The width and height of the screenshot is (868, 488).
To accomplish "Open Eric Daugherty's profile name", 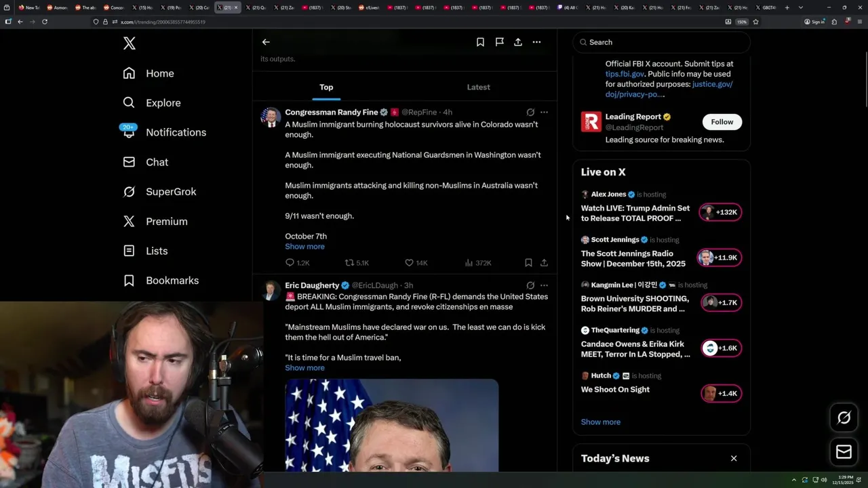I will point(312,285).
